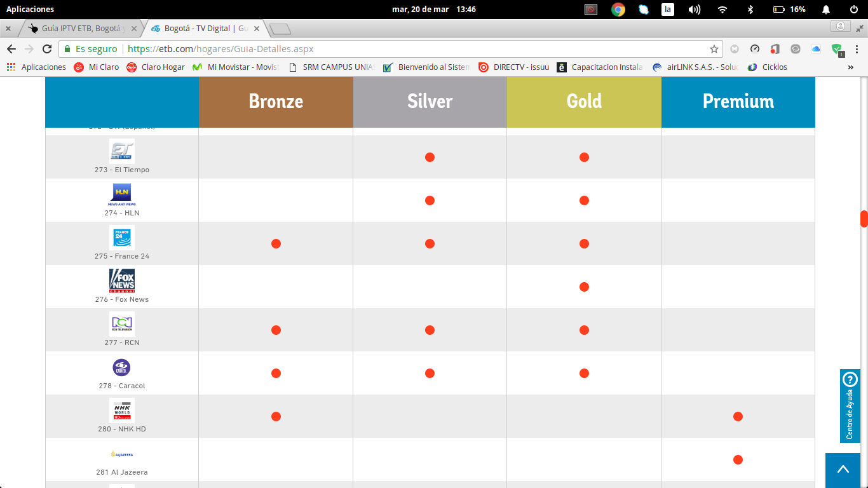Open the Aplicaciones system menu
The height and width of the screenshot is (488, 868).
[x=30, y=9]
